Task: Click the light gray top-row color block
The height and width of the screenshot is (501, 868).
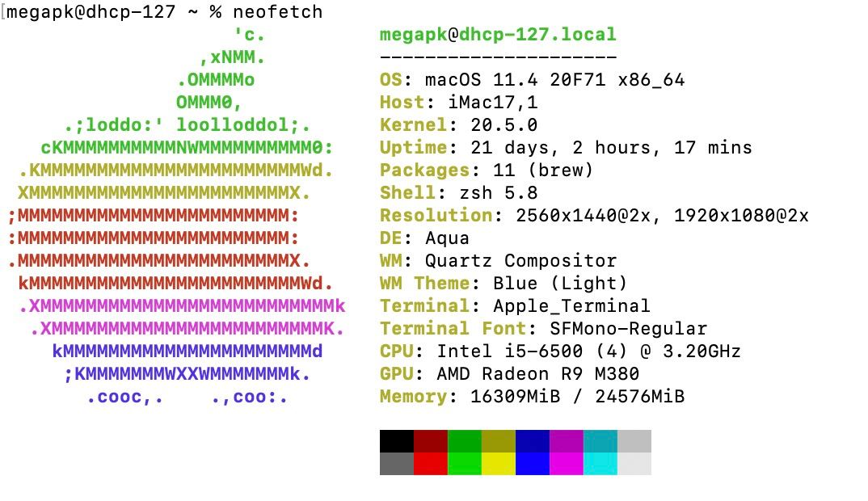Action: [634, 441]
